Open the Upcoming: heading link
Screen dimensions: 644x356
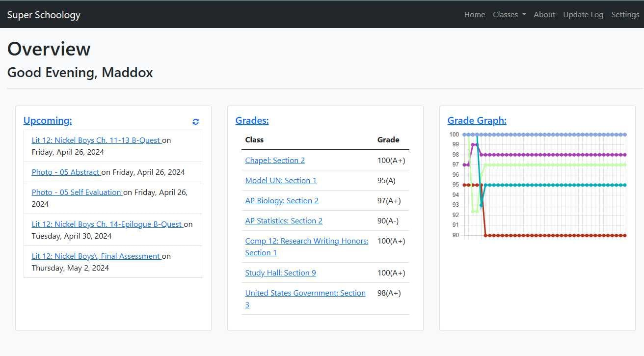[x=47, y=120]
